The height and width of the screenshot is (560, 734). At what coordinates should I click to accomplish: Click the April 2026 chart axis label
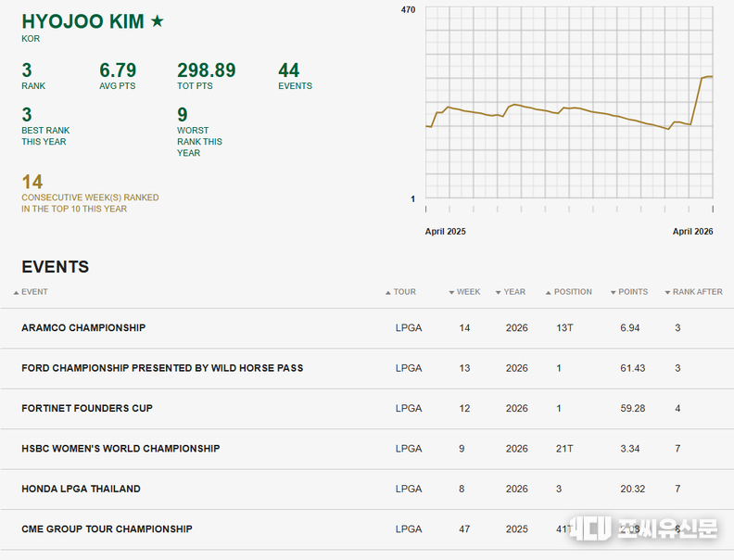692,232
